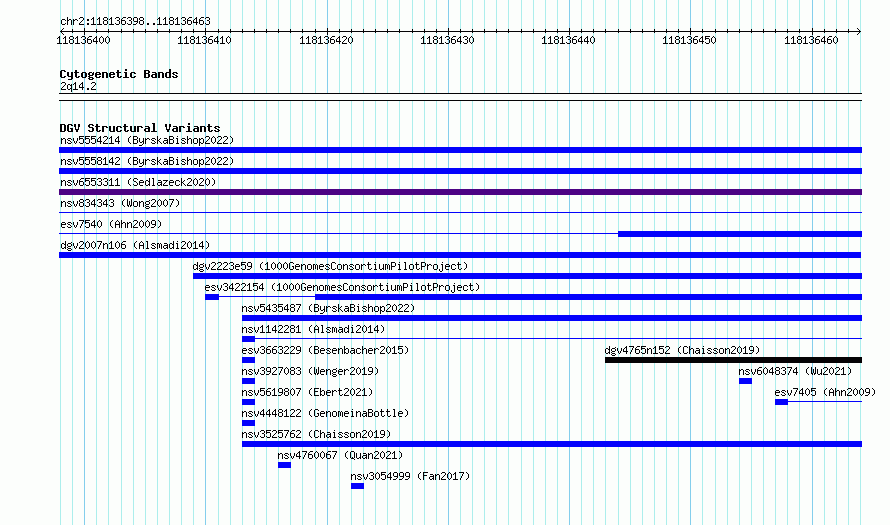Viewport: 890px width, 525px height.
Task: Click the esv7540 (Ahn2009) label
Action: click(111, 224)
